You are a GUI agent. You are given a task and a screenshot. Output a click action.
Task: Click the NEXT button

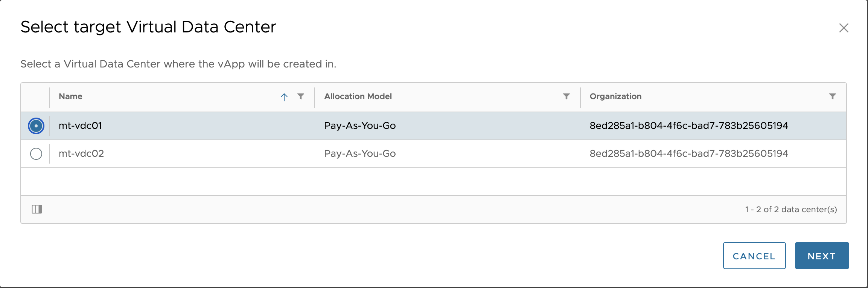pos(822,256)
